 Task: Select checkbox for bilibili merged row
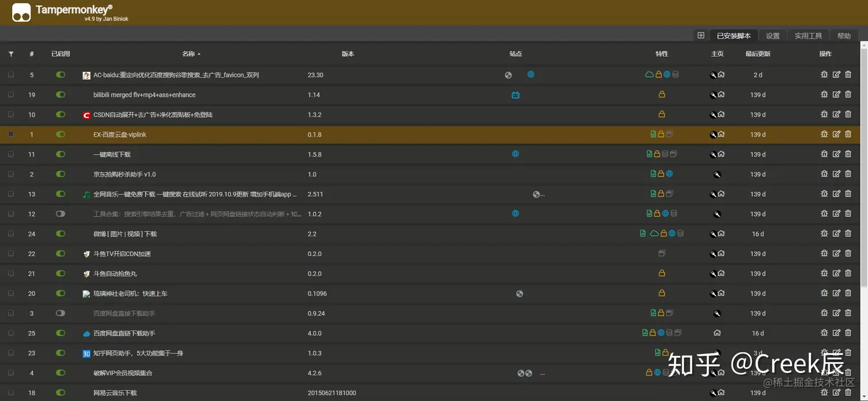[x=11, y=95]
